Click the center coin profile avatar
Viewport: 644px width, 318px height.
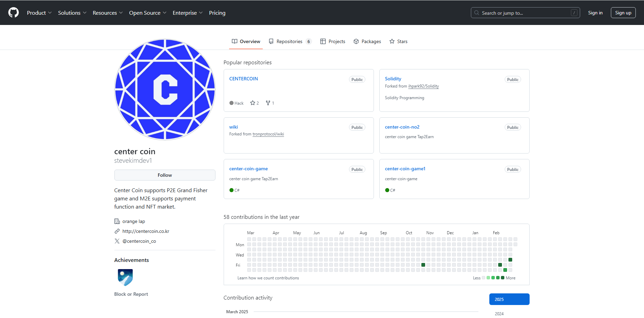click(165, 90)
